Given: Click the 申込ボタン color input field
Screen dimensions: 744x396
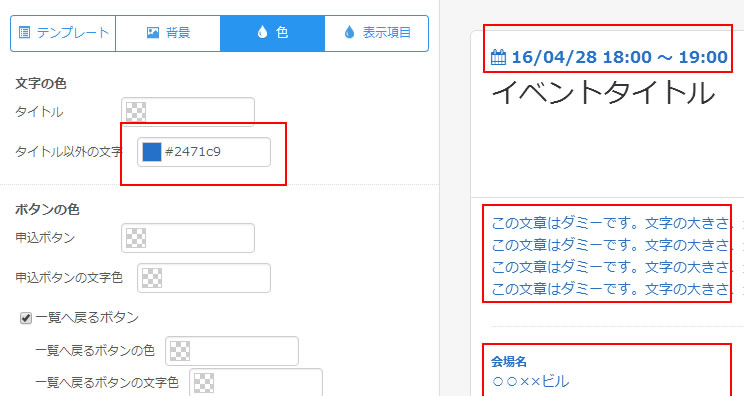Looking at the screenshot, I should (x=188, y=238).
